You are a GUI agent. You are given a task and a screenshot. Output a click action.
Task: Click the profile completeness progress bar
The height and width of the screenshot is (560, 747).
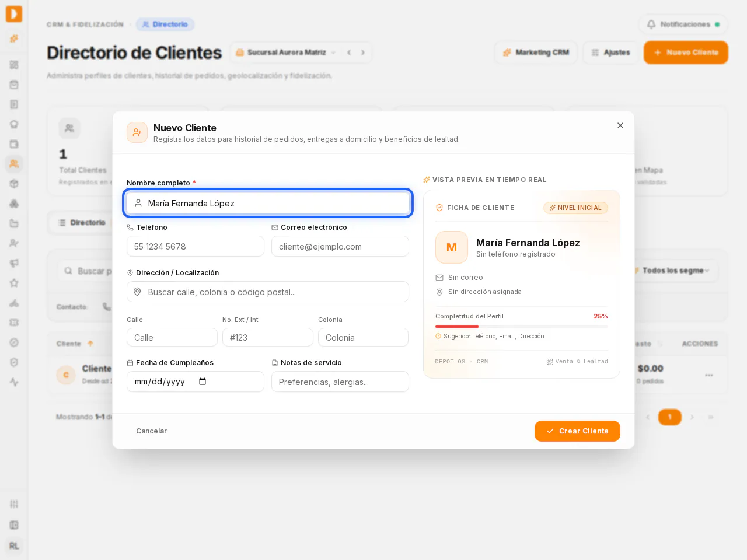coord(522,327)
